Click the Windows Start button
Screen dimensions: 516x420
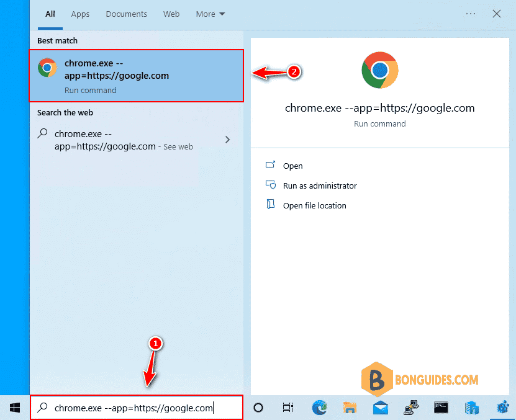pos(15,408)
